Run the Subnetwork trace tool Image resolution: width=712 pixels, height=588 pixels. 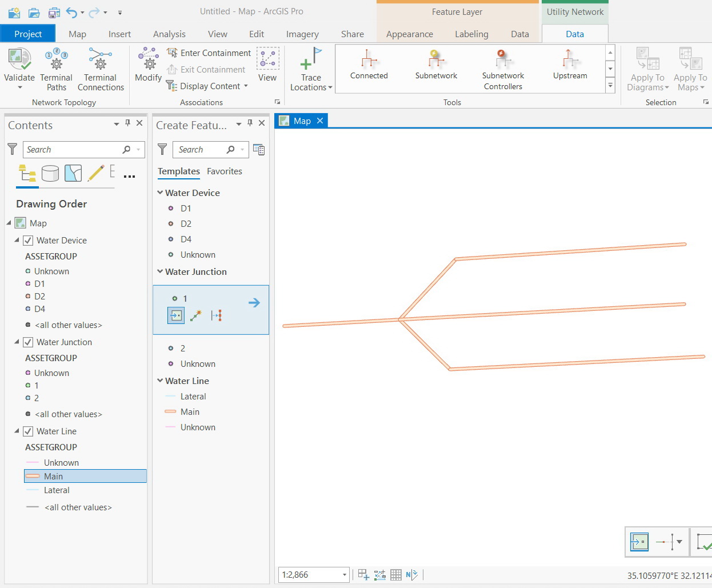click(x=436, y=65)
